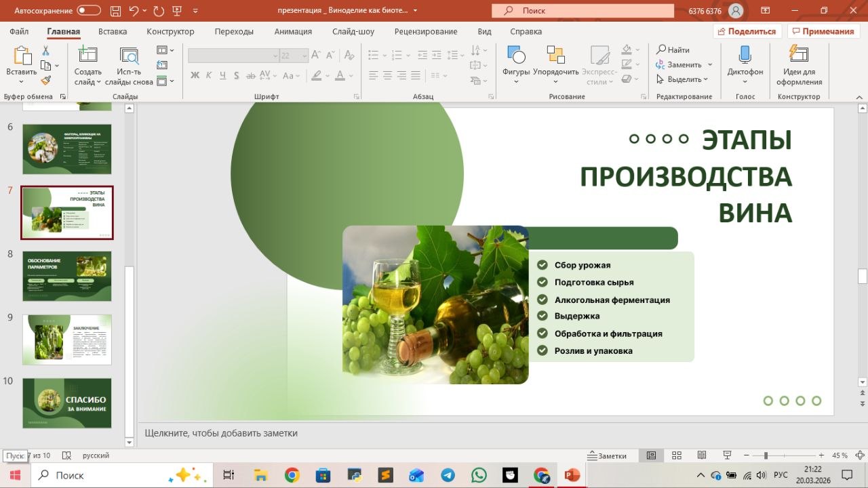The width and height of the screenshot is (868, 488).
Task: Open the font color A swatch
Action: point(340,75)
